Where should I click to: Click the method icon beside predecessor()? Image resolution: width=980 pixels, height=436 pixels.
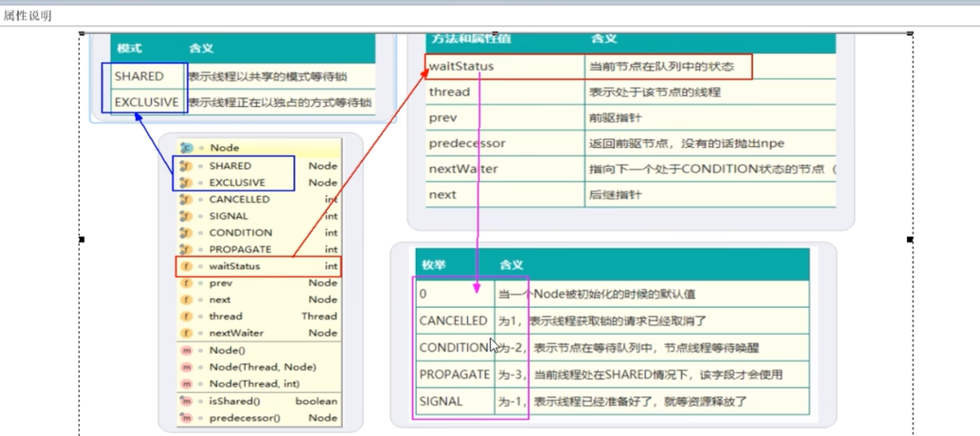coord(186,418)
